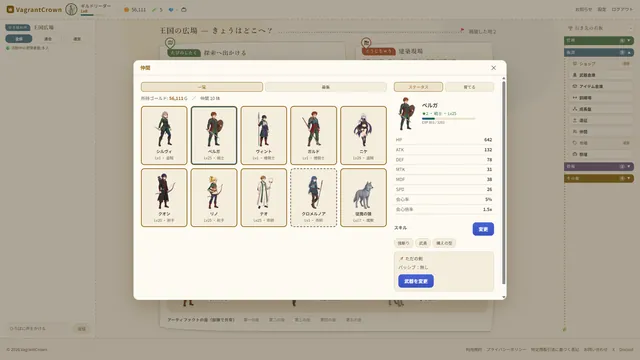
Task: Click the 成長盤 growth board icon
Action: pos(575,109)
